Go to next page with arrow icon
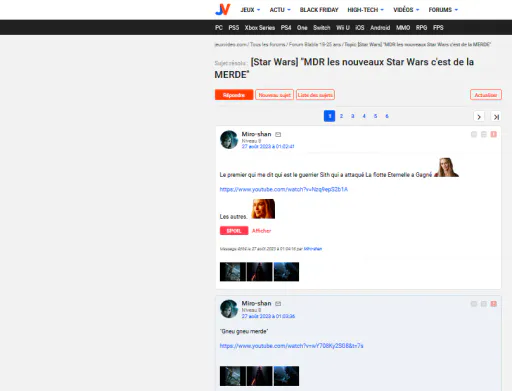Image resolution: width=512 pixels, height=391 pixels. [x=479, y=117]
